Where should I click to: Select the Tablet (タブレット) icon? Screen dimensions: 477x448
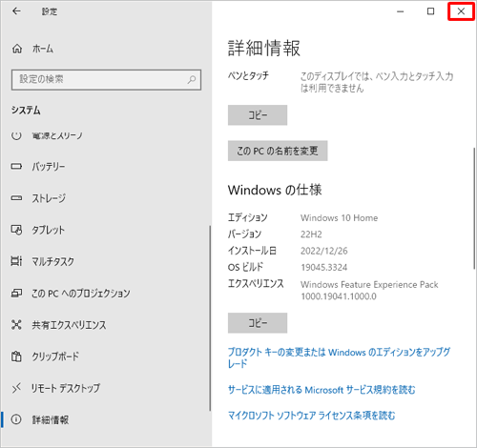click(x=16, y=230)
